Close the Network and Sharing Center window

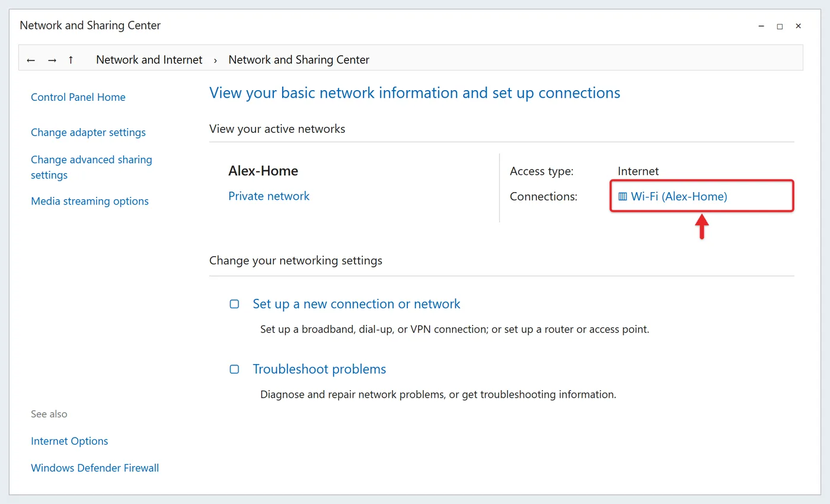pos(798,26)
